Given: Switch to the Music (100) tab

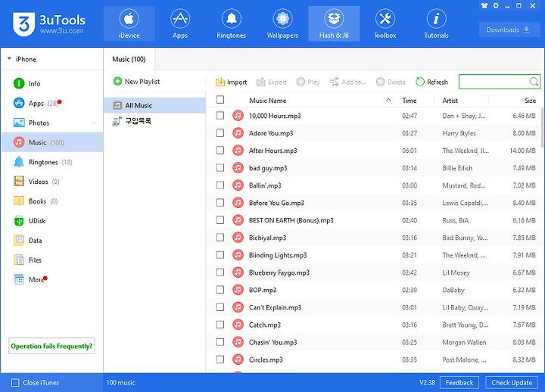Looking at the screenshot, I should pos(129,59).
